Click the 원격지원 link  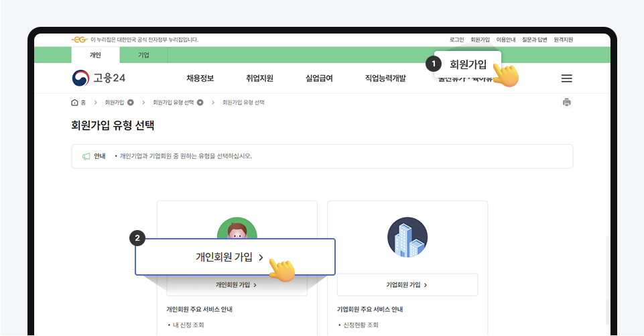(563, 40)
